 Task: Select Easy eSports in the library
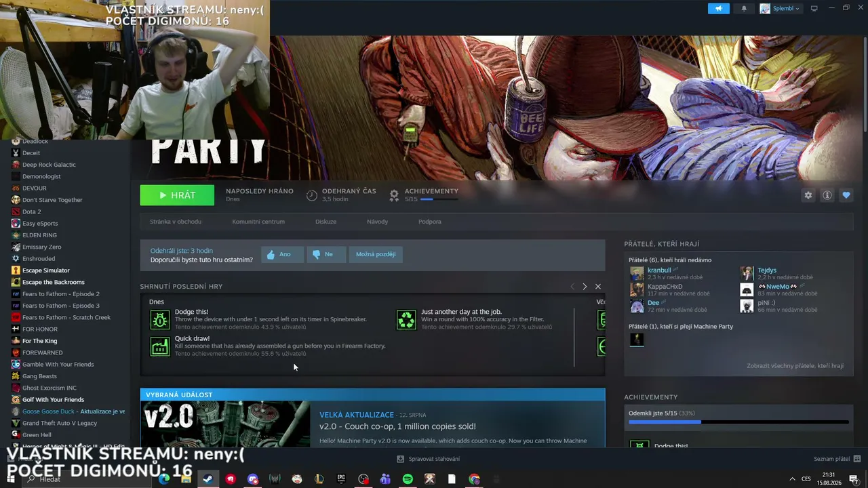pyautogui.click(x=40, y=224)
